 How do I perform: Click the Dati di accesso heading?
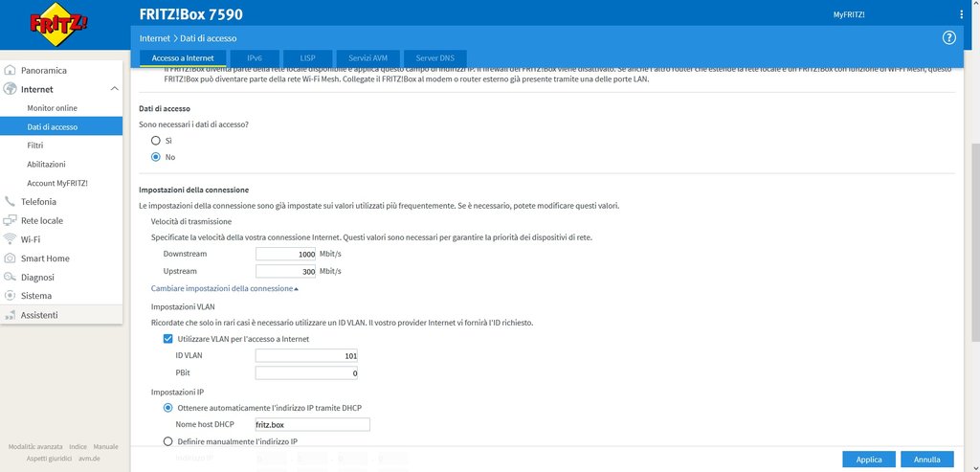coord(165,109)
